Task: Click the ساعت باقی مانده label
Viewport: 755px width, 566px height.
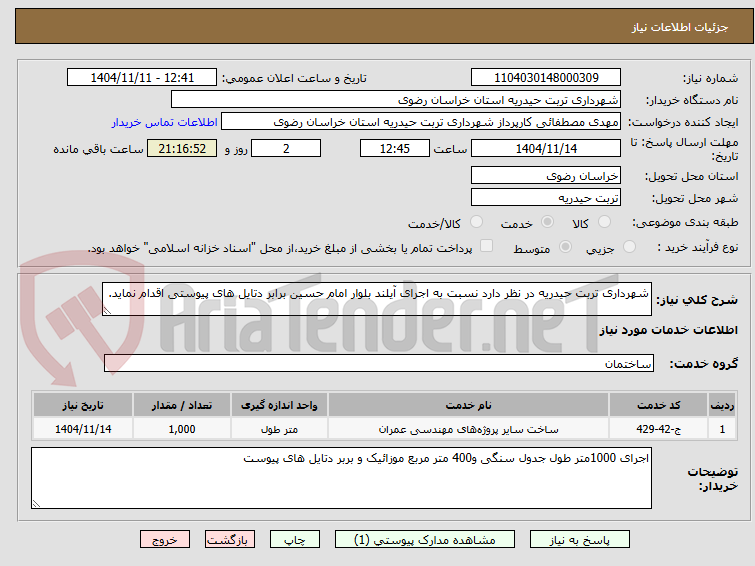Action: (x=98, y=149)
